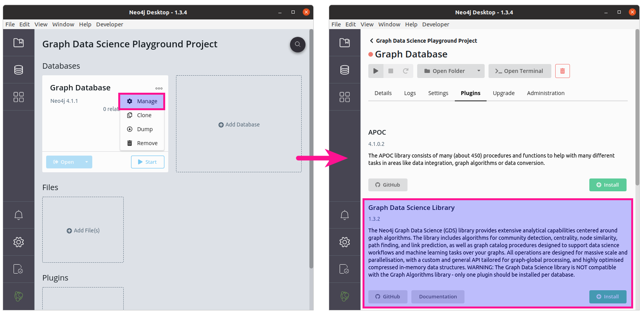
Task: Click Neo4j logo icon in left window sidebar
Action: (19, 296)
